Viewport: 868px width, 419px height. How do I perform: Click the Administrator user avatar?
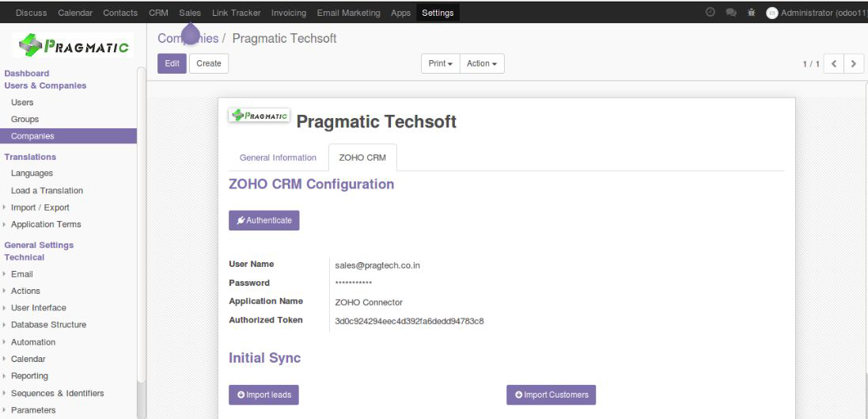771,13
